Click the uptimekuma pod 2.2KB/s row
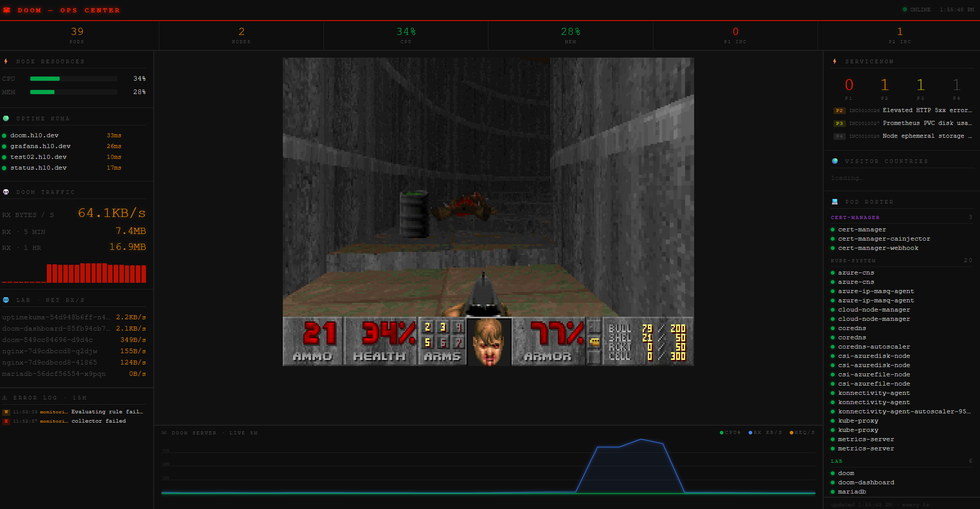This screenshot has height=509, width=980. (74, 317)
